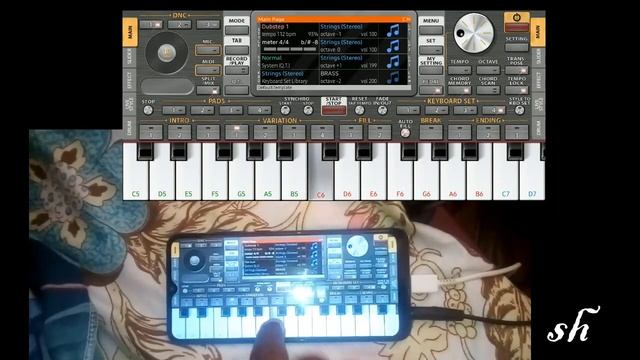Select the first INTRO button
The image size is (640, 360).
[x=151, y=132]
